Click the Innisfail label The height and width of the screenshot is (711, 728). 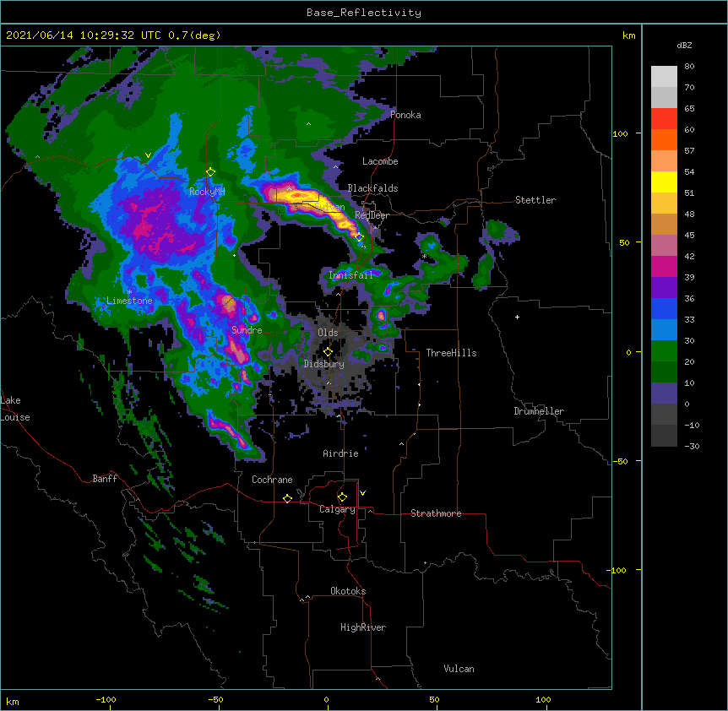350,275
